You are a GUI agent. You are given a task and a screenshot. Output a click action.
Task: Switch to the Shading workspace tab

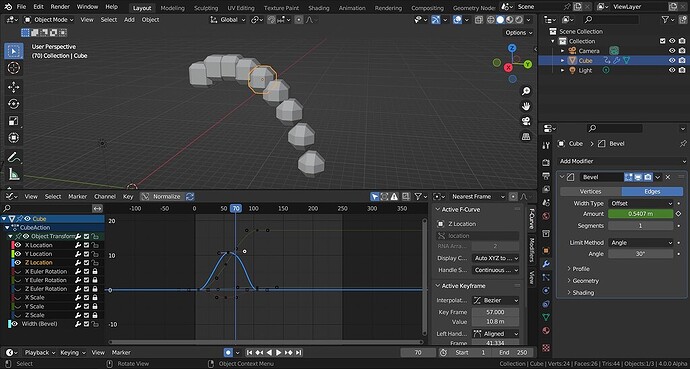(x=319, y=8)
